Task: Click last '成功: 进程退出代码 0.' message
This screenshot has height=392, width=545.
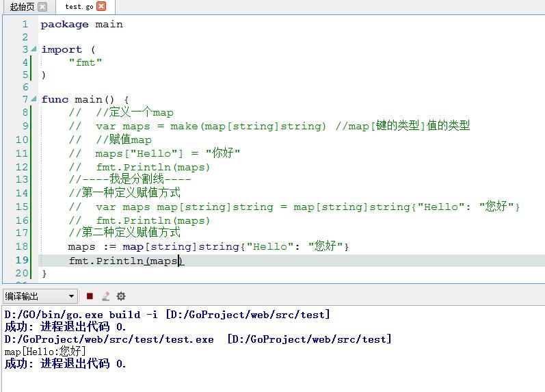Action: pyautogui.click(x=66, y=364)
